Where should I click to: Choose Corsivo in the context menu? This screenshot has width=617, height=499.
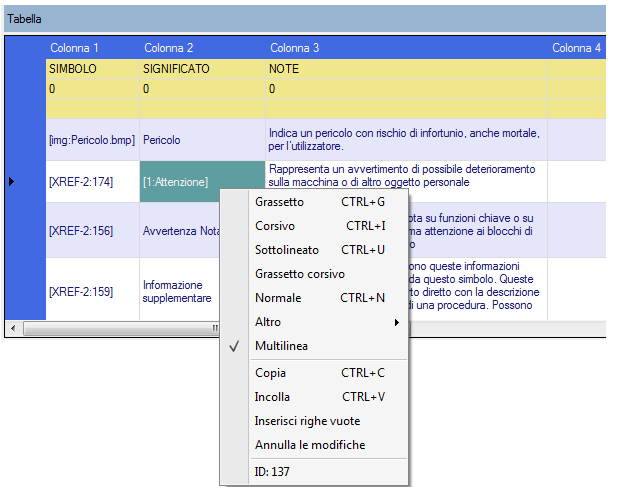[329, 226]
